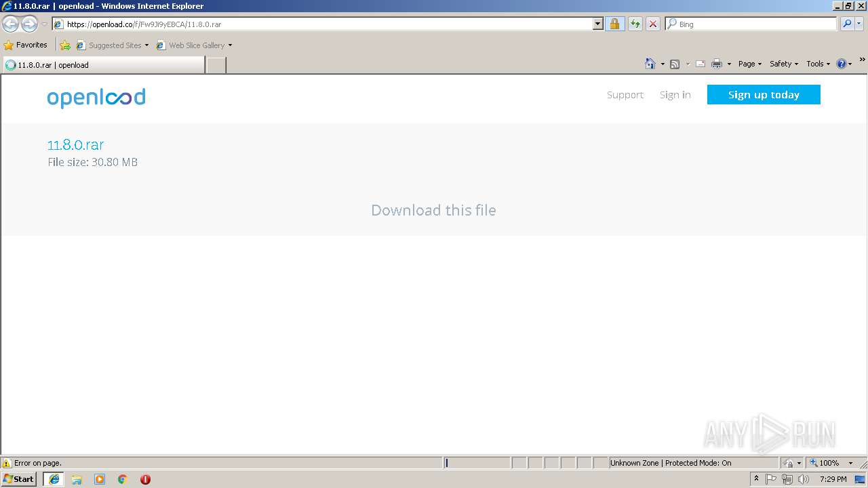Click the browser Back arrow button
Viewport: 868px width, 488px height.
11,24
